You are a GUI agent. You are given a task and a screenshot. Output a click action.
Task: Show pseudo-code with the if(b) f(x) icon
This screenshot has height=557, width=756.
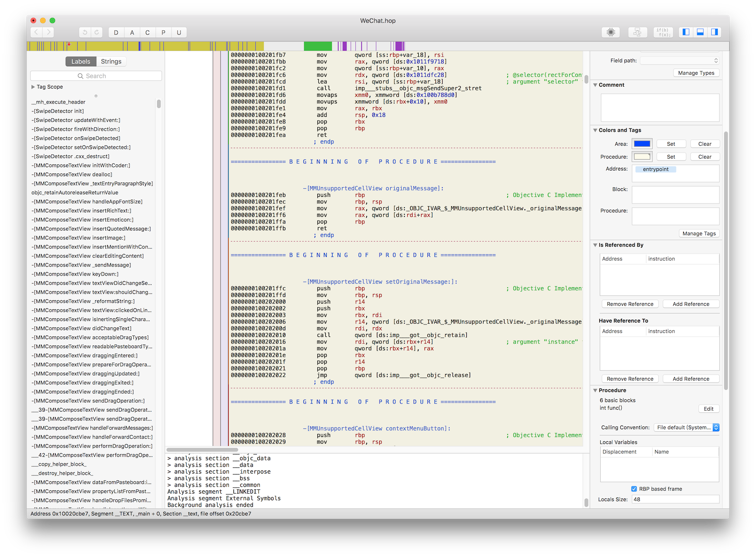coord(663,32)
